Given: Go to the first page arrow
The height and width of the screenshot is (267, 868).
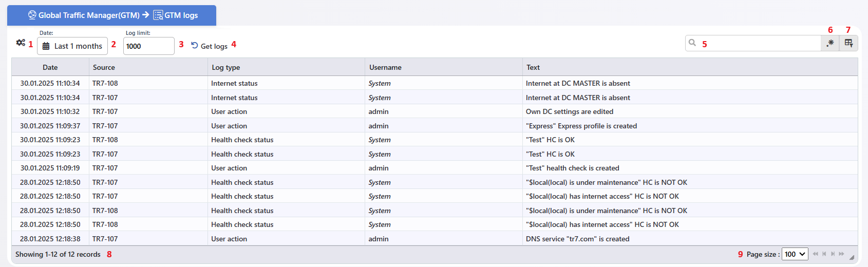Looking at the screenshot, I should click(x=815, y=254).
